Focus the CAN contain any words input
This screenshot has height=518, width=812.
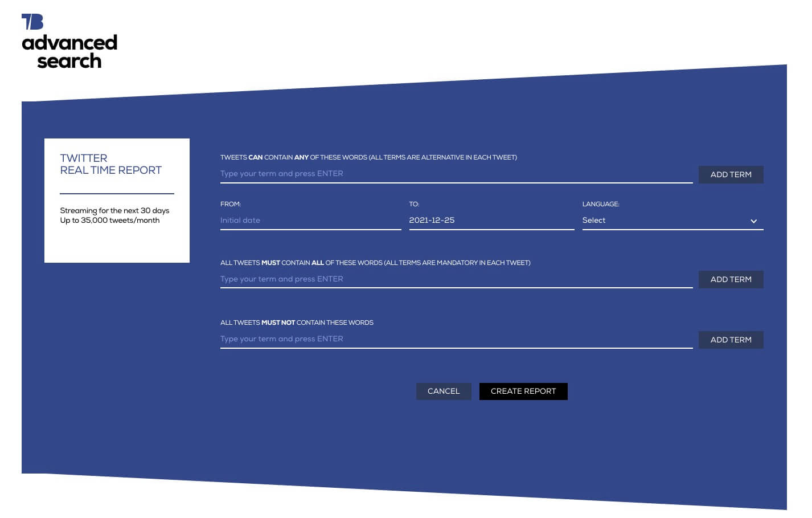tap(399, 174)
